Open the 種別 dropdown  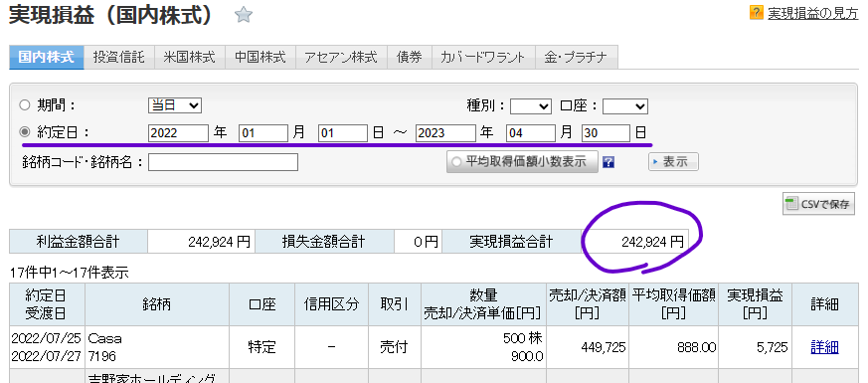530,105
